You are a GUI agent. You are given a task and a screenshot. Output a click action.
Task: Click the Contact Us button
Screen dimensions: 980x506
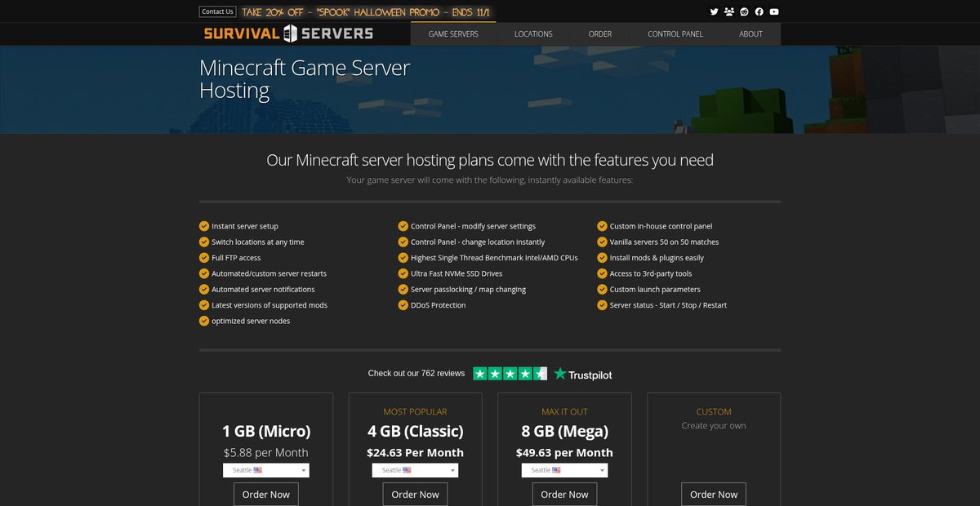click(217, 11)
